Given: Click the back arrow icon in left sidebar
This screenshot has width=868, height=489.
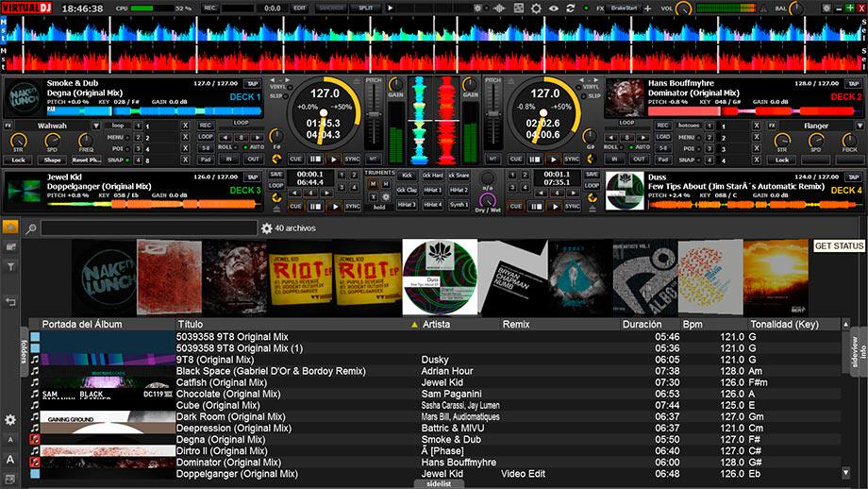Looking at the screenshot, I should (10, 302).
